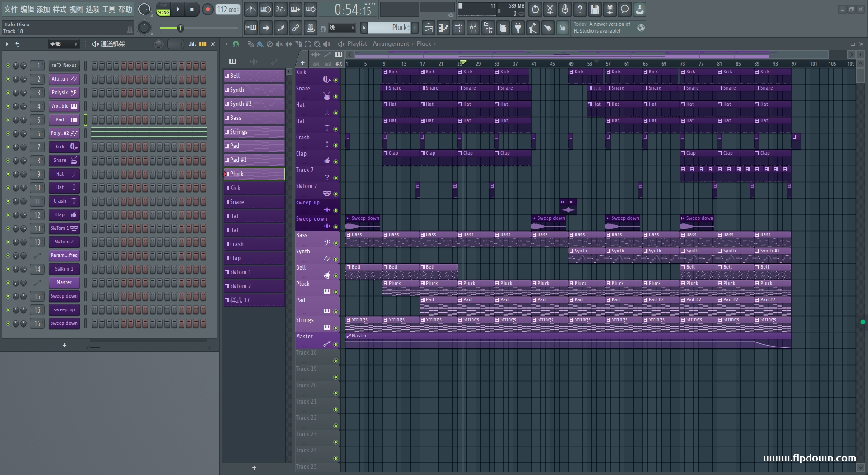The image size is (868, 475).
Task: Expand pattern list arrow beside Pluck selector
Action: pyautogui.click(x=364, y=28)
